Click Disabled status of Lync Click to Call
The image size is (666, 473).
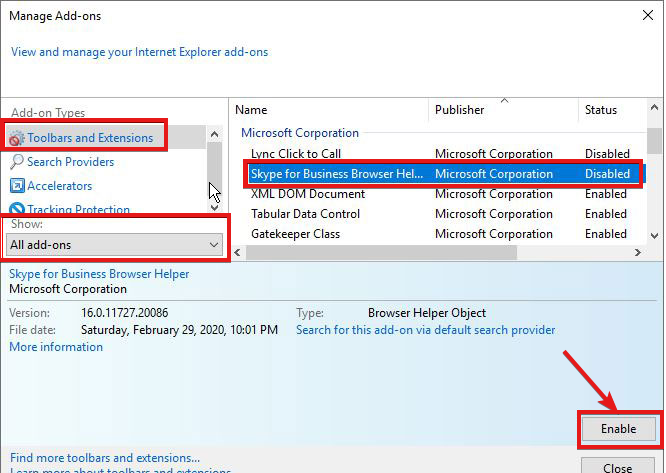[x=607, y=154]
